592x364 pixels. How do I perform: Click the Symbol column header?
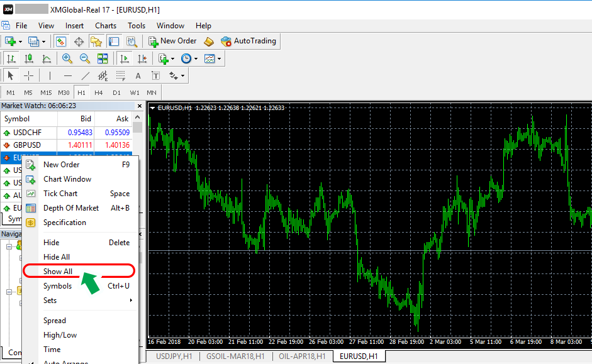pyautogui.click(x=29, y=119)
